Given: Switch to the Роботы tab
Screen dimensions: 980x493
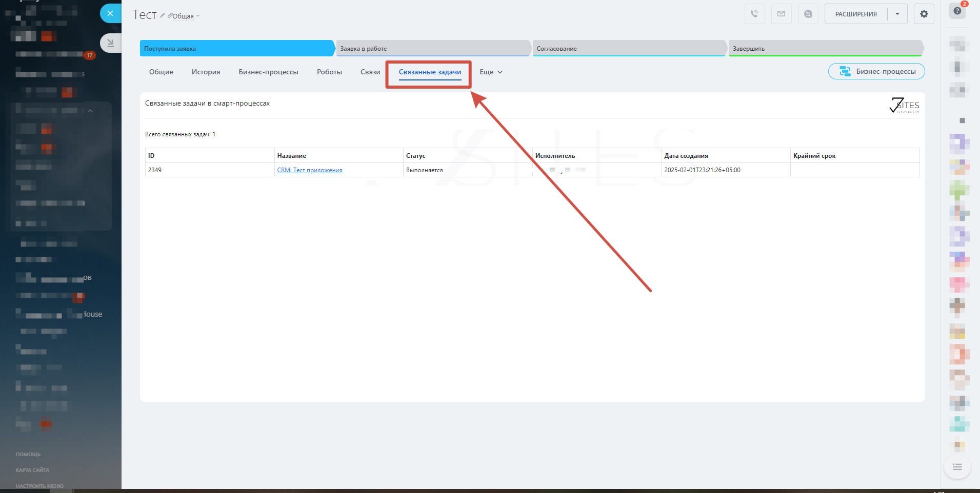Looking at the screenshot, I should click(329, 72).
